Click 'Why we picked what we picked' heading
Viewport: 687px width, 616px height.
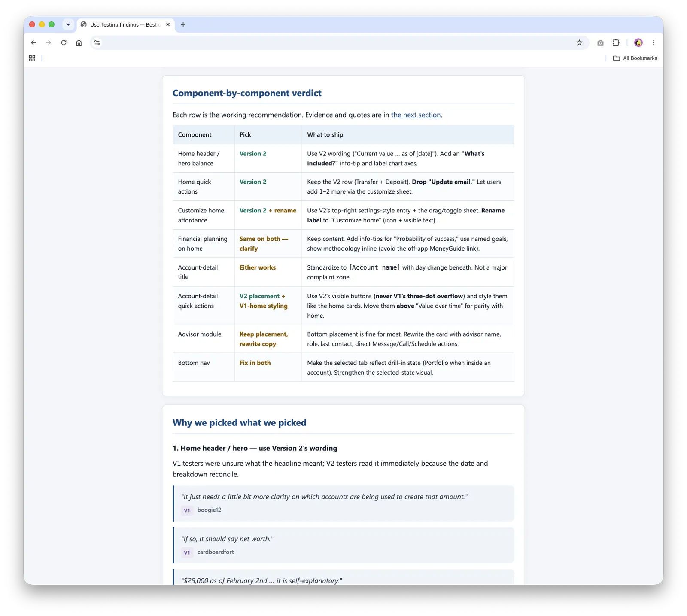point(240,423)
